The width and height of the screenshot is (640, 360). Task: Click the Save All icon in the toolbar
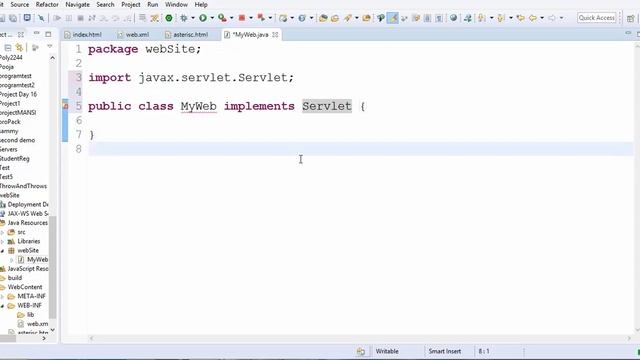[13, 18]
